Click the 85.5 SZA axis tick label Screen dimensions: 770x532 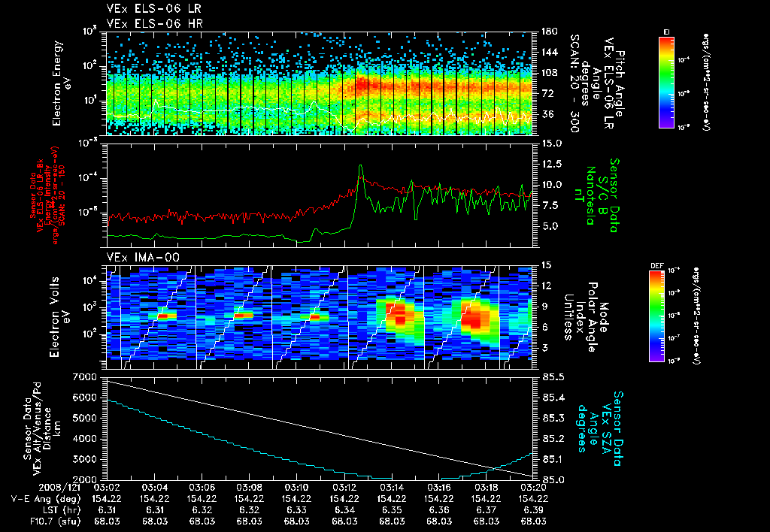point(553,377)
